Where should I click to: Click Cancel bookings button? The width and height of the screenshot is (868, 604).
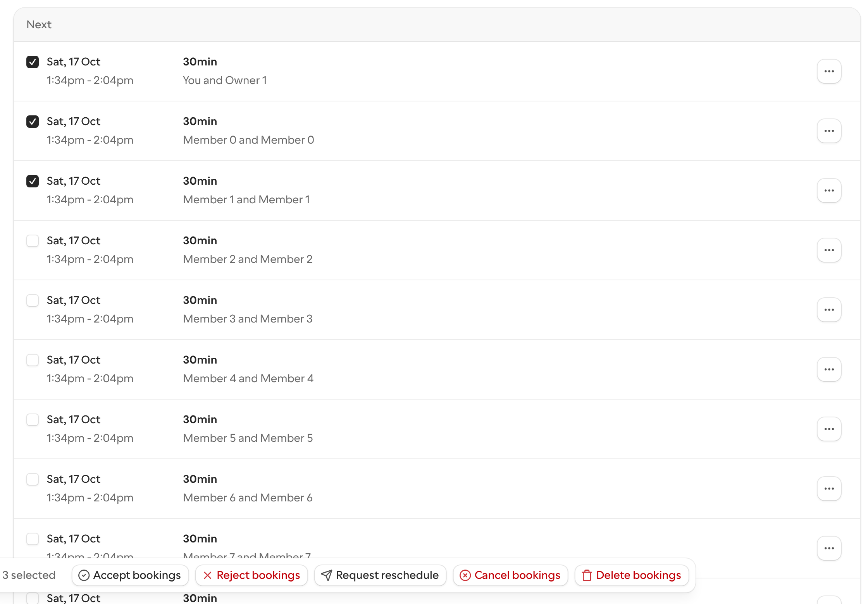510,575
